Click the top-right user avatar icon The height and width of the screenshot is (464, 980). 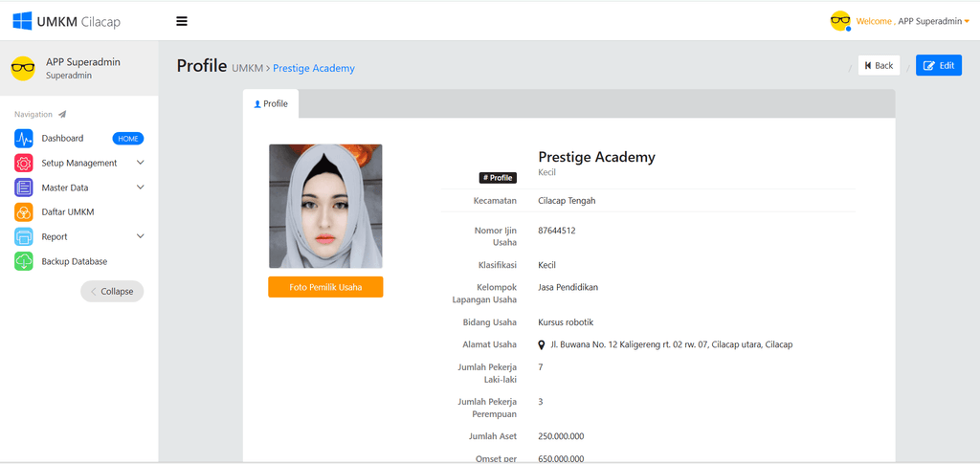(x=840, y=21)
